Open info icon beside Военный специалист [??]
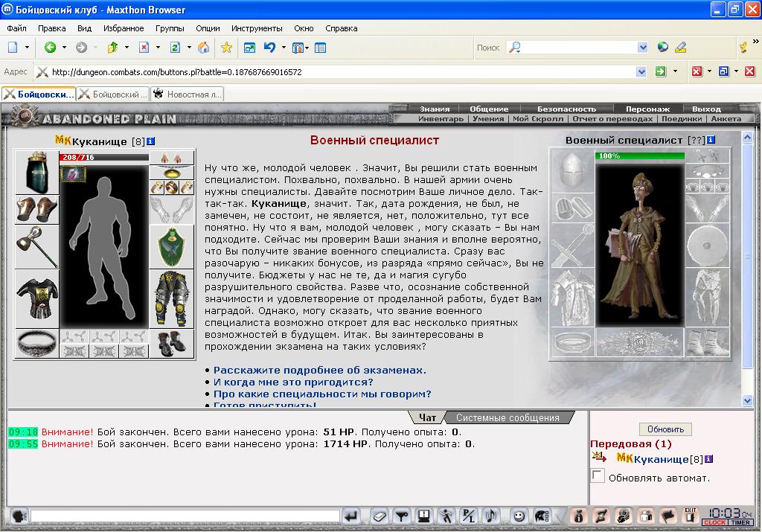 coord(711,140)
